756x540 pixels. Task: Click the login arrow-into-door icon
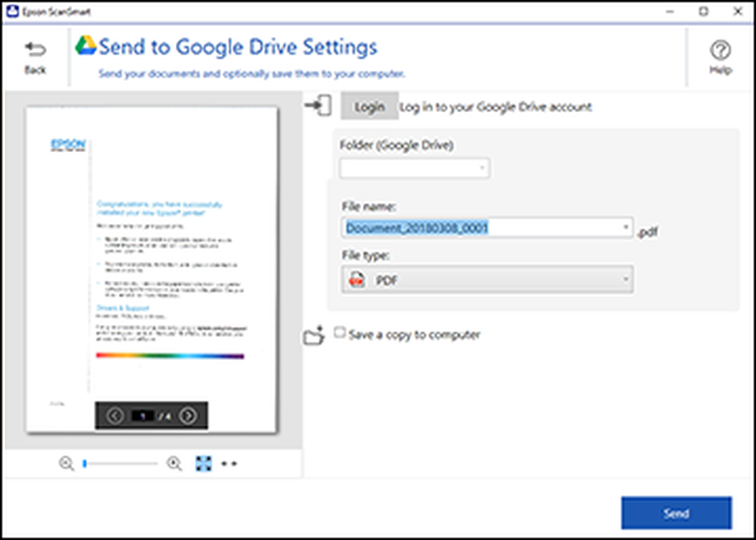[x=318, y=106]
